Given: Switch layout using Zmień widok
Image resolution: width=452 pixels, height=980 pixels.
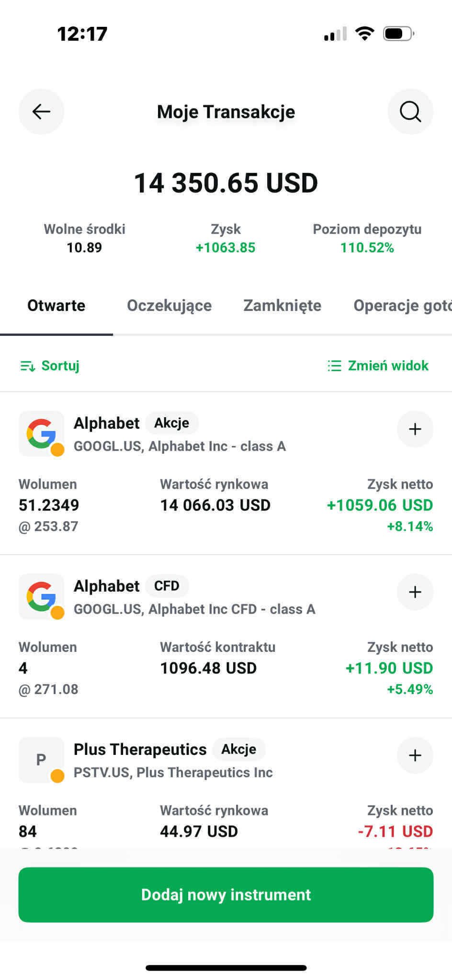Looking at the screenshot, I should 378,366.
